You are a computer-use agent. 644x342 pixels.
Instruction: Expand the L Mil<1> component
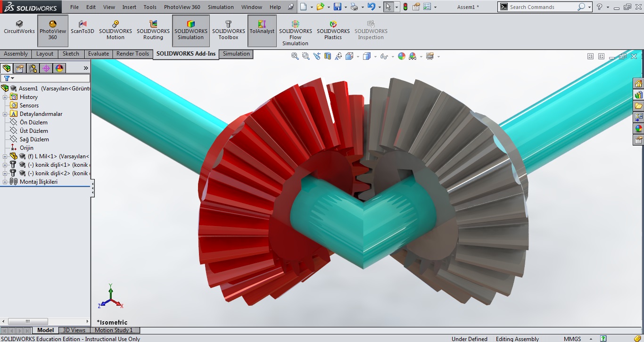pyautogui.click(x=5, y=156)
